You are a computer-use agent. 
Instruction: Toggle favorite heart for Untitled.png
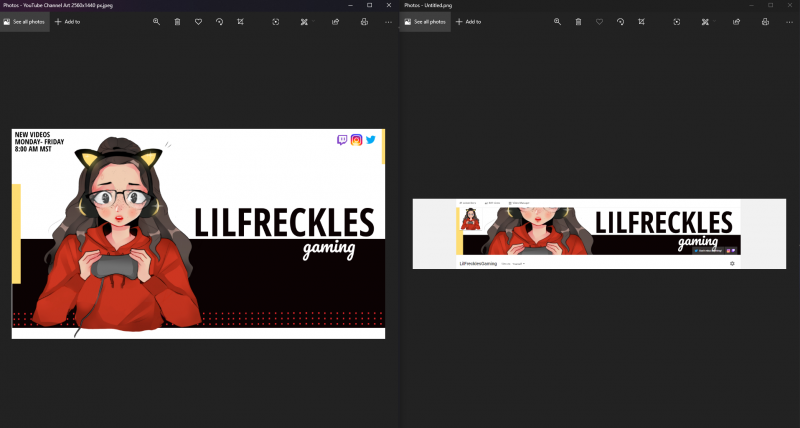click(x=599, y=21)
